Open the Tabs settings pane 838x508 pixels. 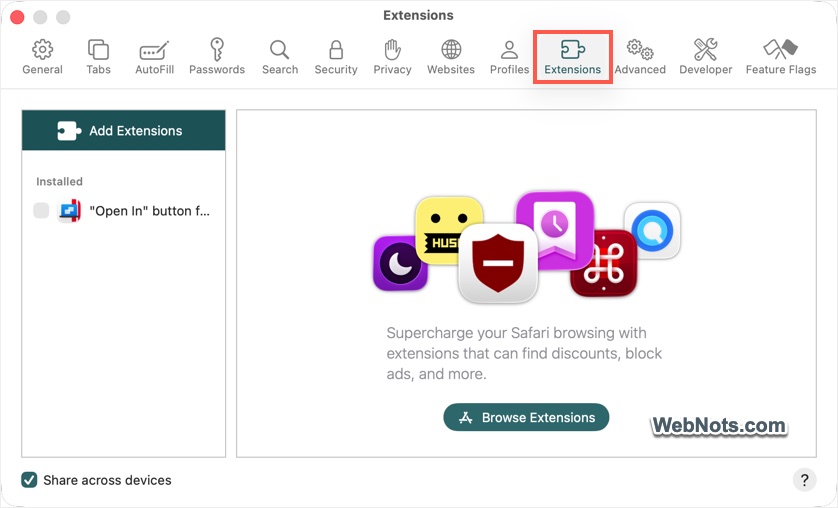click(x=98, y=57)
